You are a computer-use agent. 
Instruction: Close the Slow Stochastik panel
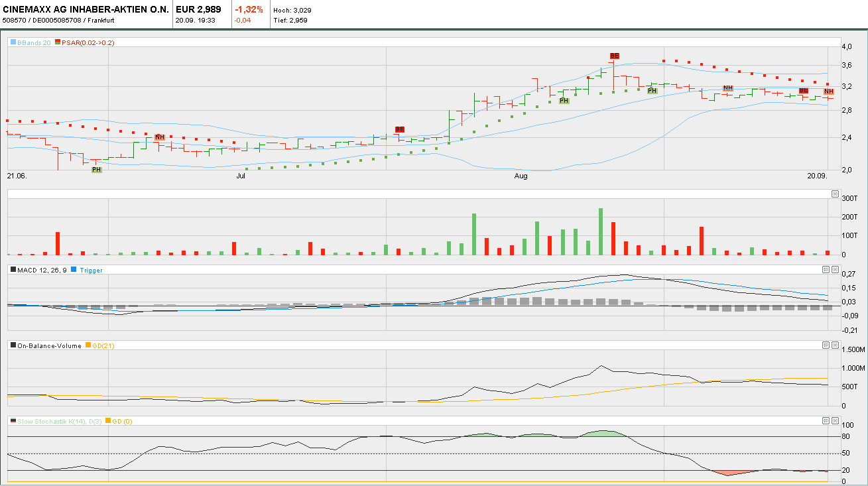[x=835, y=420]
